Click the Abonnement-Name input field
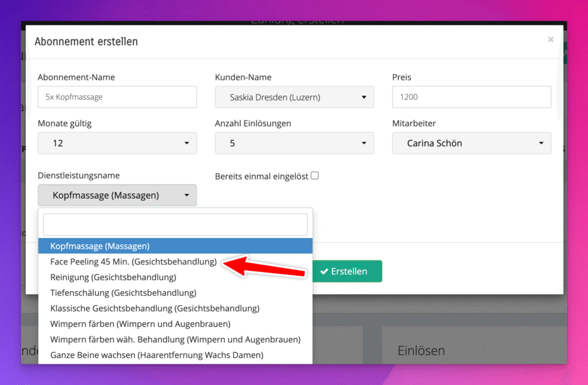This screenshot has height=385, width=588. point(117,97)
